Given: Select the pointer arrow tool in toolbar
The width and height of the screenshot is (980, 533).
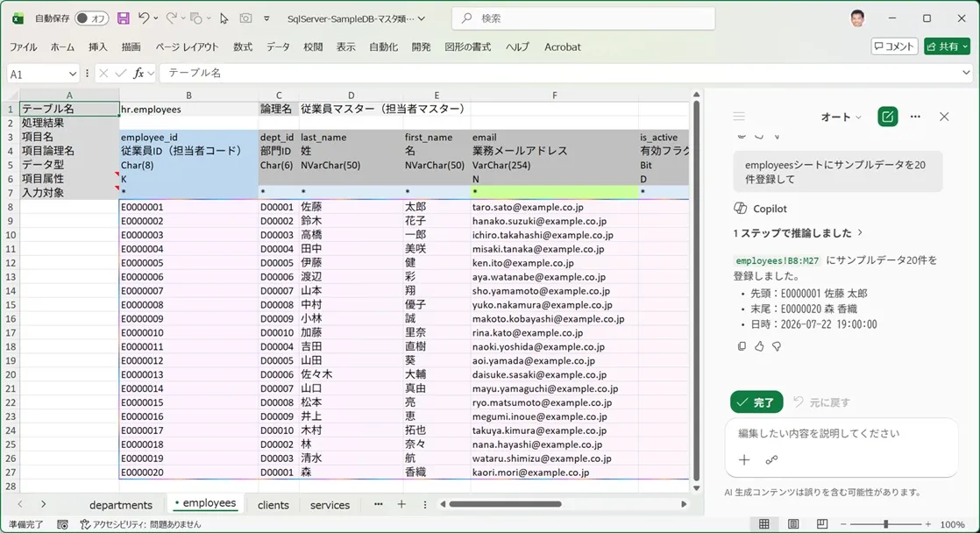Looking at the screenshot, I should tap(224, 18).
